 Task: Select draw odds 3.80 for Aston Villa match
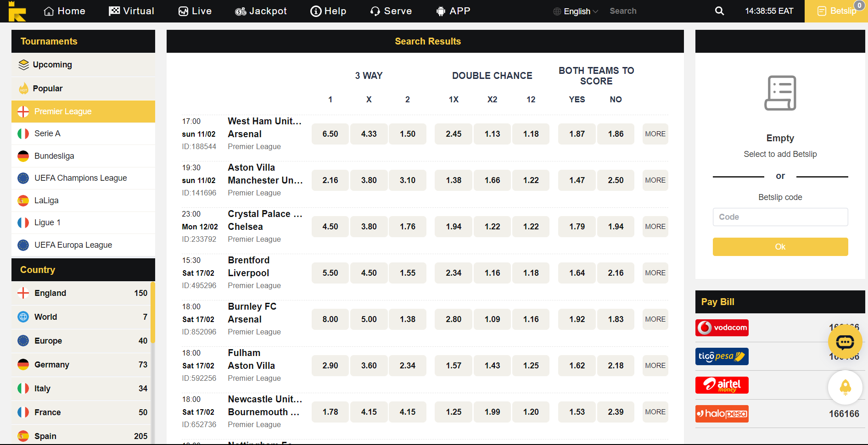369,180
